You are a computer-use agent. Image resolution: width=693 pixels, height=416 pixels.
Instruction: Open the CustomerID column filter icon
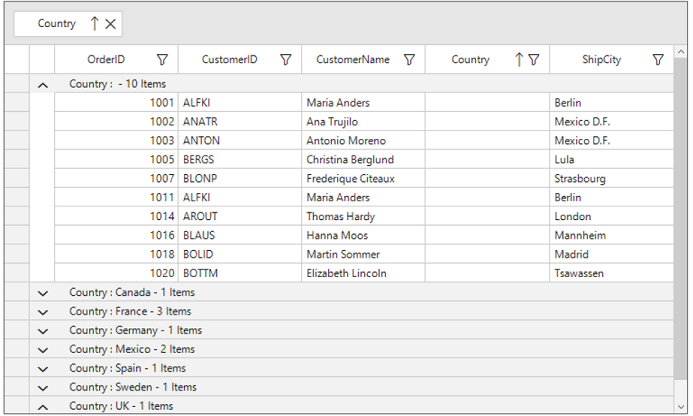click(286, 60)
